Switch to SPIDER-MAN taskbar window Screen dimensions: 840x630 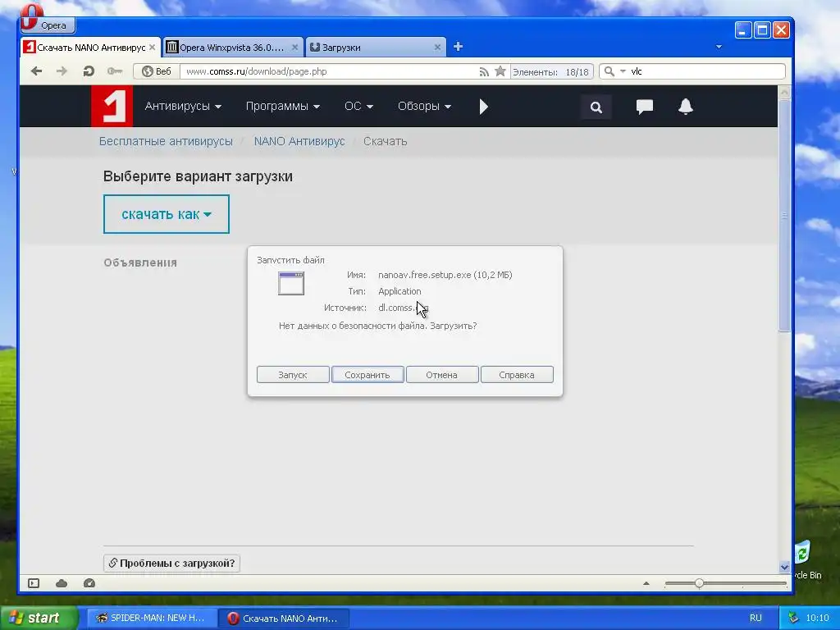click(151, 618)
